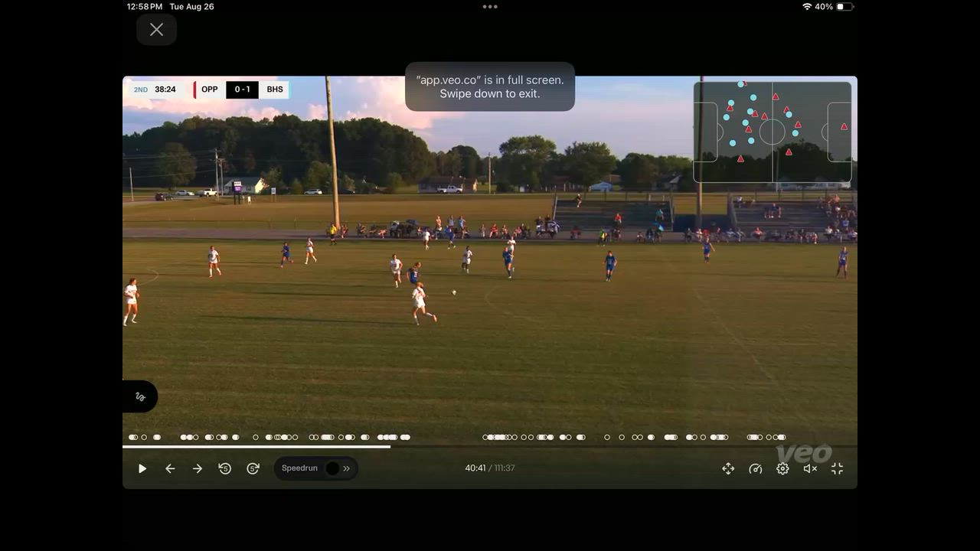Rewind video 5 seconds
This screenshot has height=551, width=980.
225,468
